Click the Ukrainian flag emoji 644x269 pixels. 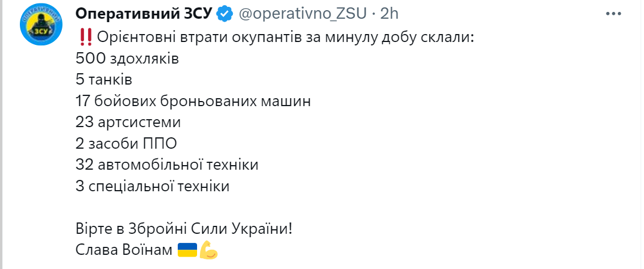point(187,250)
